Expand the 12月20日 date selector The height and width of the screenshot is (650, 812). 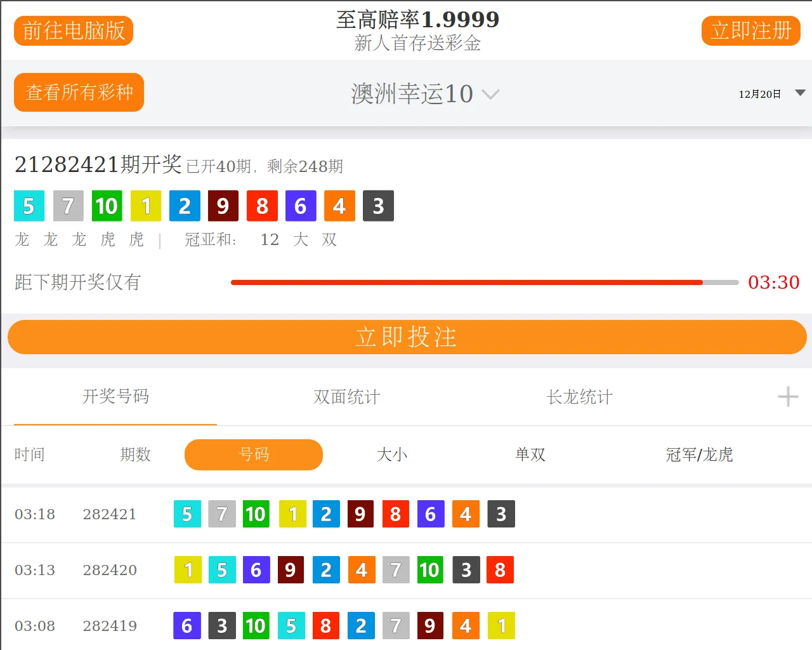point(771,94)
